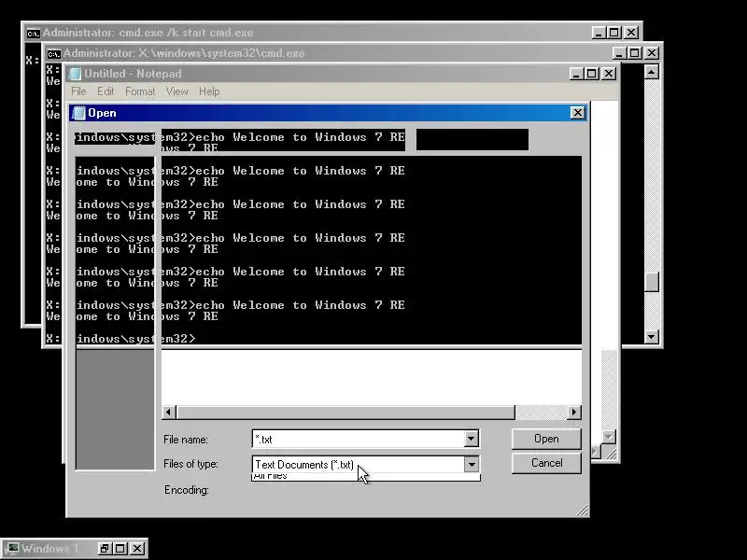
Task: Open the File menu in Notepad
Action: point(78,91)
